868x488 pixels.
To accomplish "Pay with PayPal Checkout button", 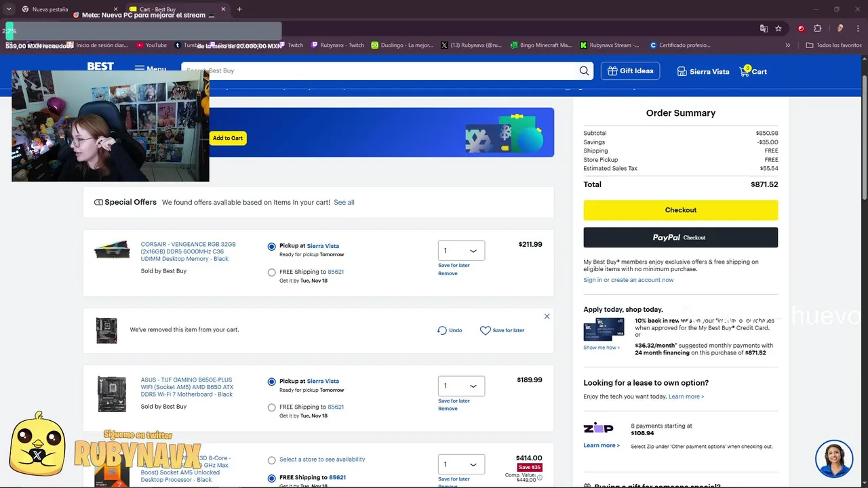I will 680,237.
